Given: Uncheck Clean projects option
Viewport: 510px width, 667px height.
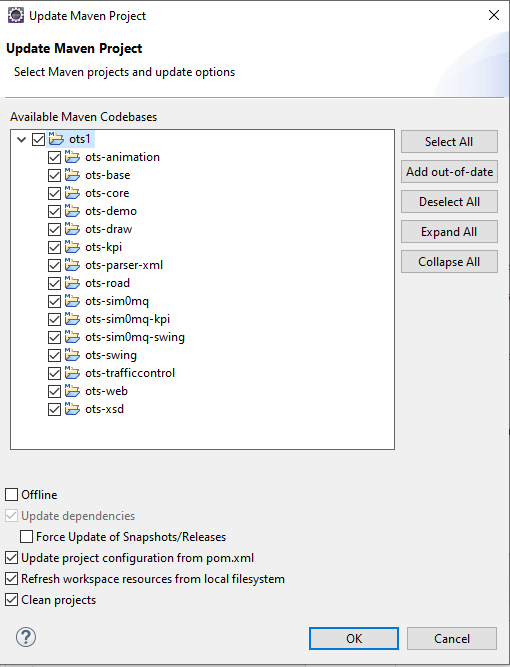Looking at the screenshot, I should click(11, 600).
